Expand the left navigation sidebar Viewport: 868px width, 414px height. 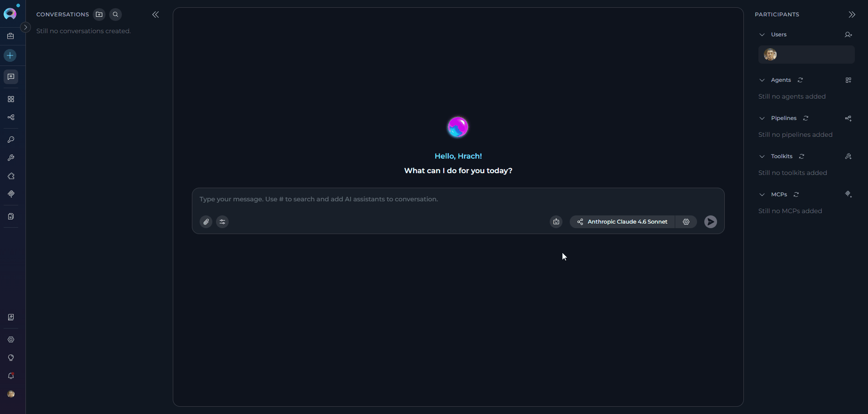[25, 27]
